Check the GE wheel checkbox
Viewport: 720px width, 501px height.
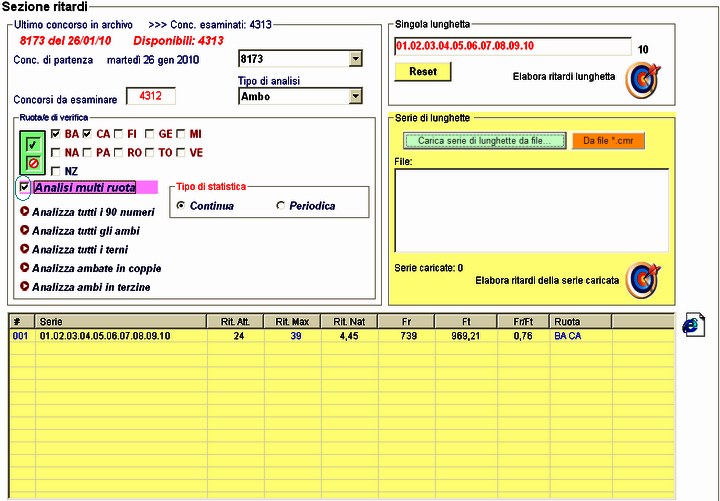click(x=149, y=134)
